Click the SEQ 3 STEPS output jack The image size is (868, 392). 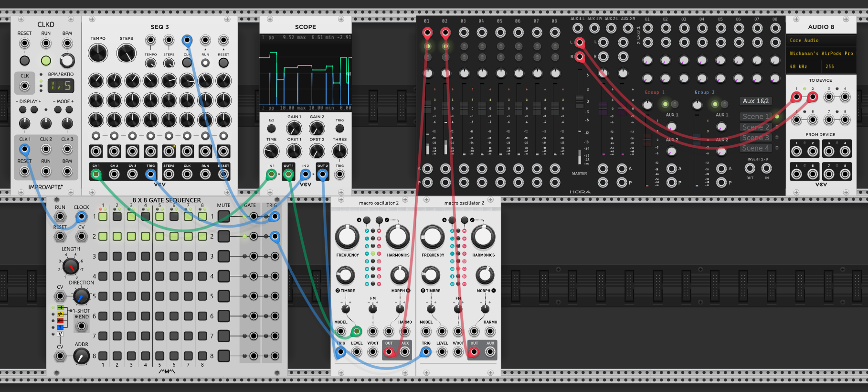pos(169,174)
